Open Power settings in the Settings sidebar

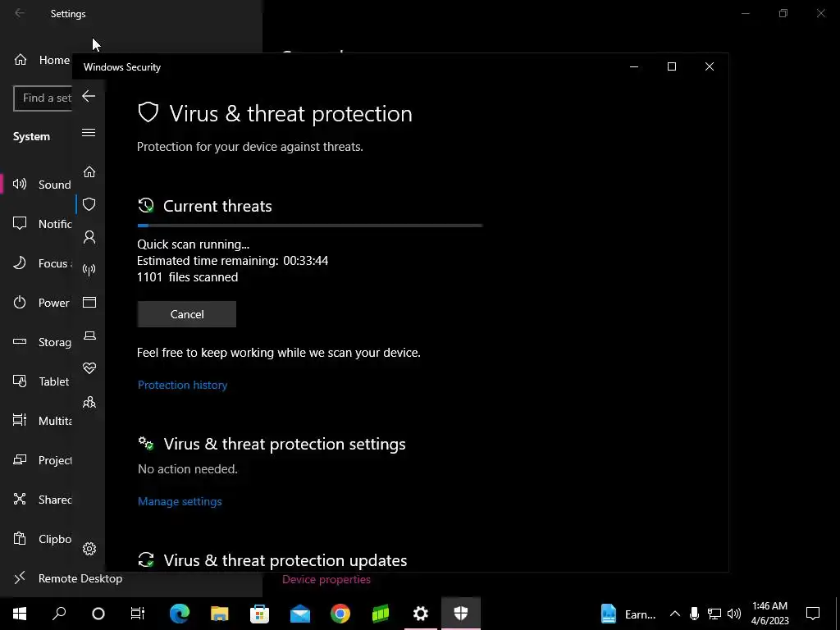click(x=42, y=303)
